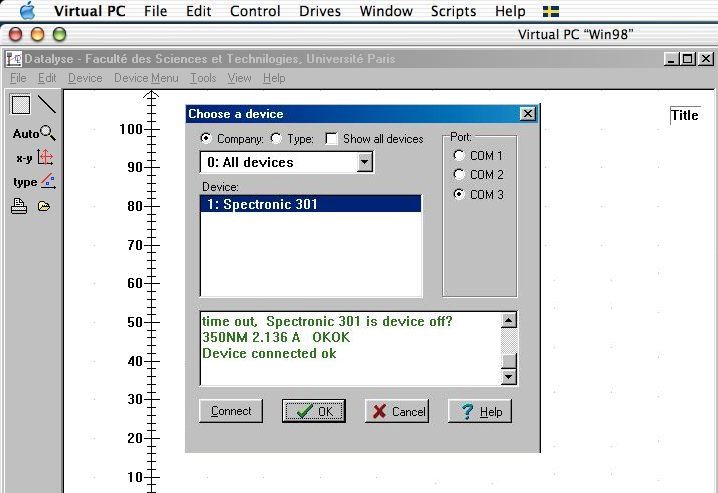The width and height of the screenshot is (718, 493).
Task: Open the x-y axes settings tool
Action: point(35,157)
